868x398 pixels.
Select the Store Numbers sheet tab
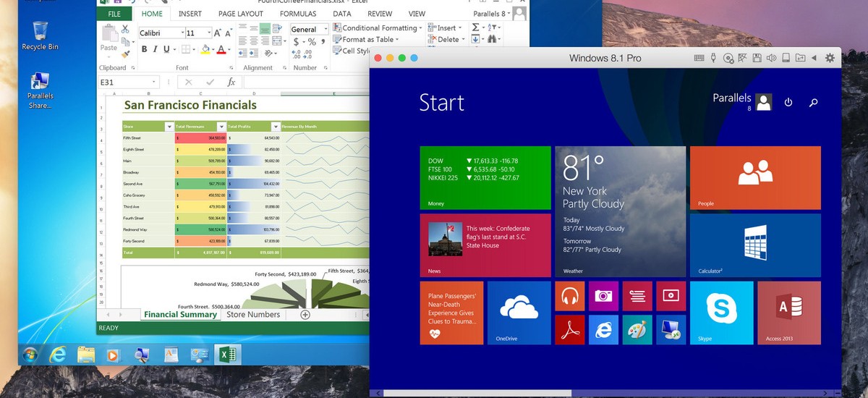pyautogui.click(x=253, y=315)
